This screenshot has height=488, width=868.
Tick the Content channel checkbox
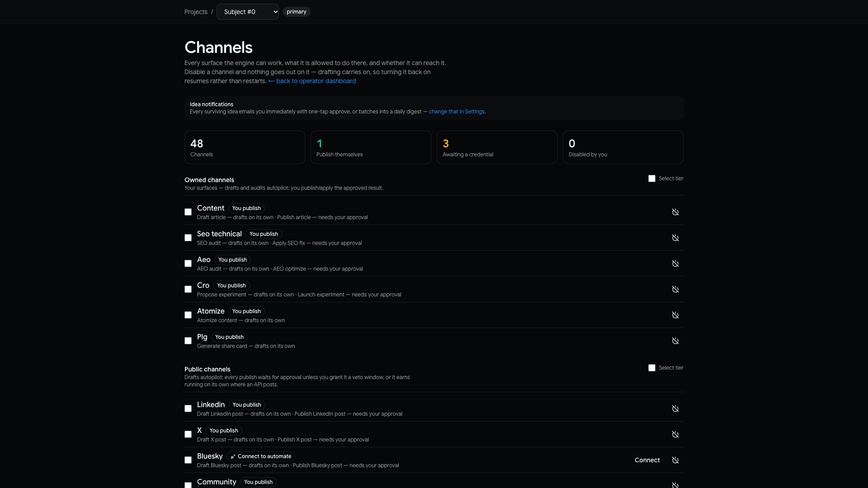[188, 212]
